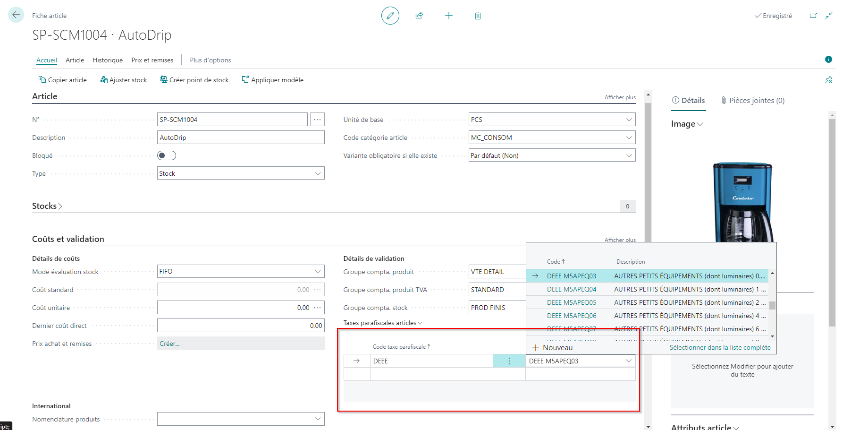Select DEEE M5APEQ03 code link
The image size is (868, 430).
pos(572,276)
